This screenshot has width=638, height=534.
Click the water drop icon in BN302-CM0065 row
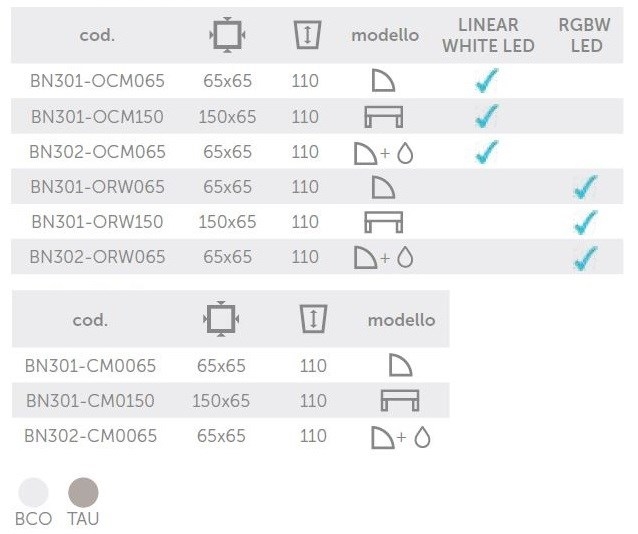pyautogui.click(x=422, y=437)
